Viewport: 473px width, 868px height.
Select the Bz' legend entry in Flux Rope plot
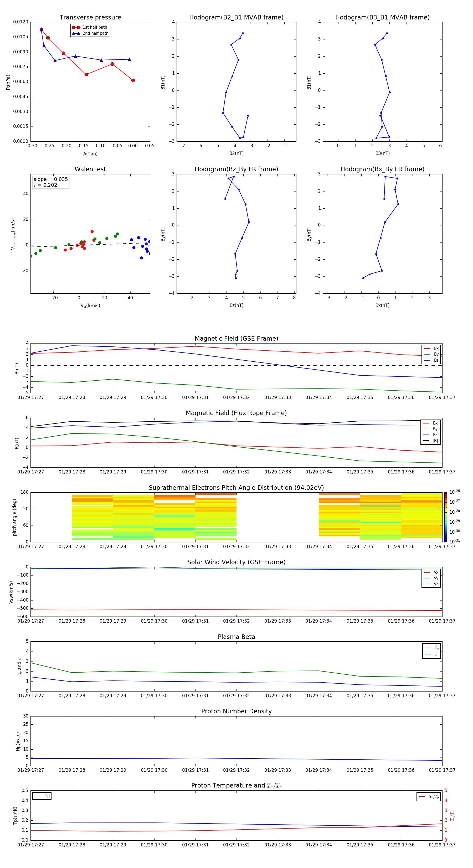(431, 435)
